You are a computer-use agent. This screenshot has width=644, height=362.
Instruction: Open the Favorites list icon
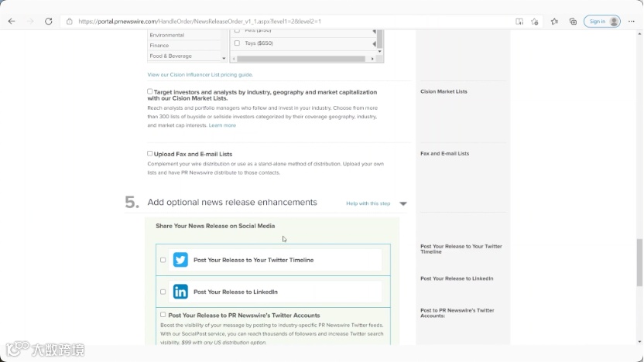[554, 22]
